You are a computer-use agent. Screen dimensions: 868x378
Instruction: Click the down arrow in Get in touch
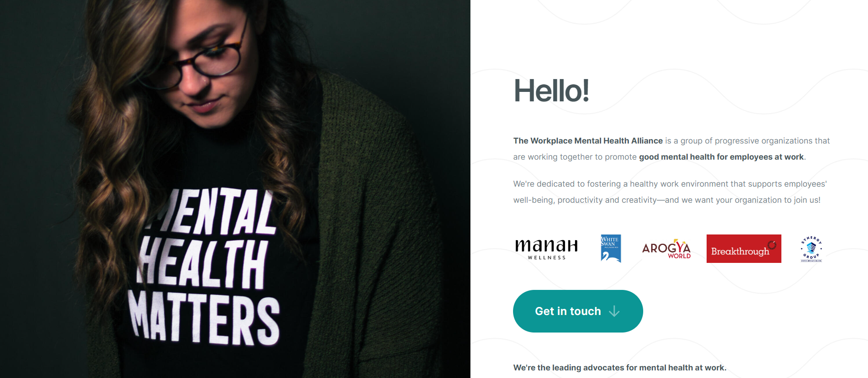coord(614,311)
